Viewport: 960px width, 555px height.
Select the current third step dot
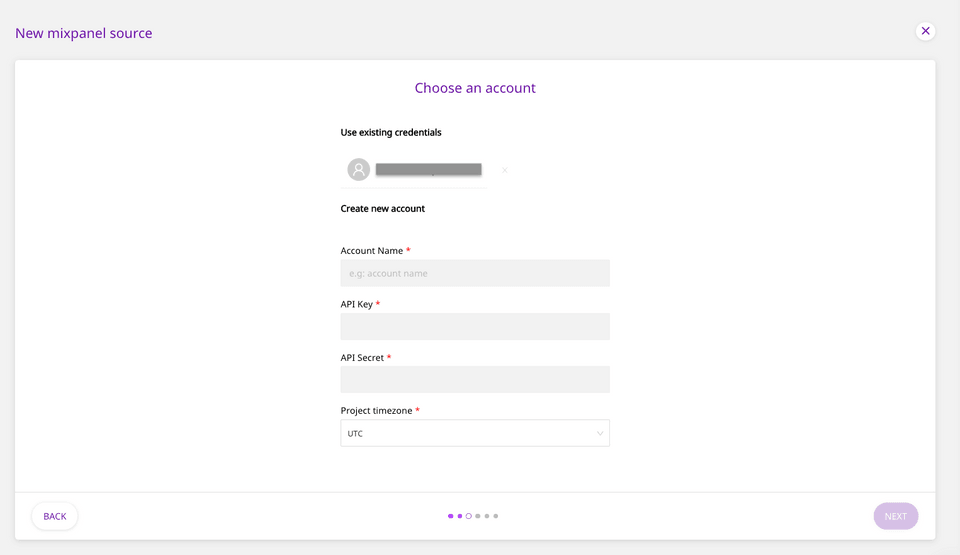(x=469, y=516)
